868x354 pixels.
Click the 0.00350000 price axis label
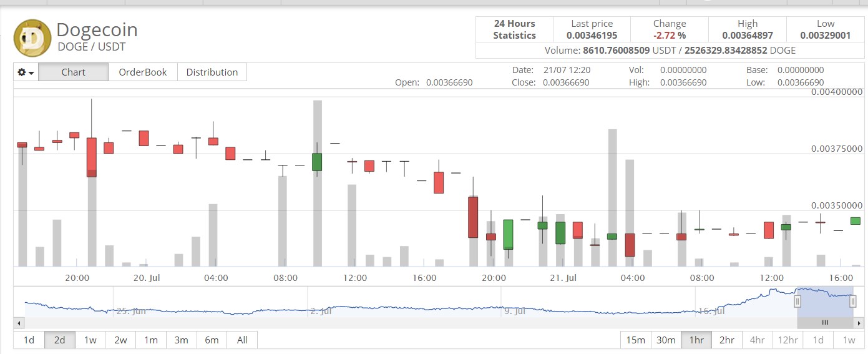837,205
